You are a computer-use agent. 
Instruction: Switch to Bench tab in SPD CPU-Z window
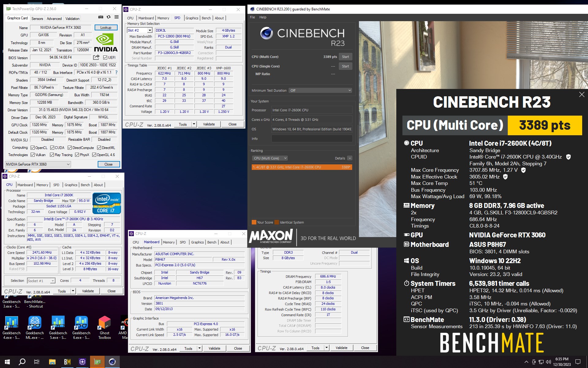click(206, 18)
